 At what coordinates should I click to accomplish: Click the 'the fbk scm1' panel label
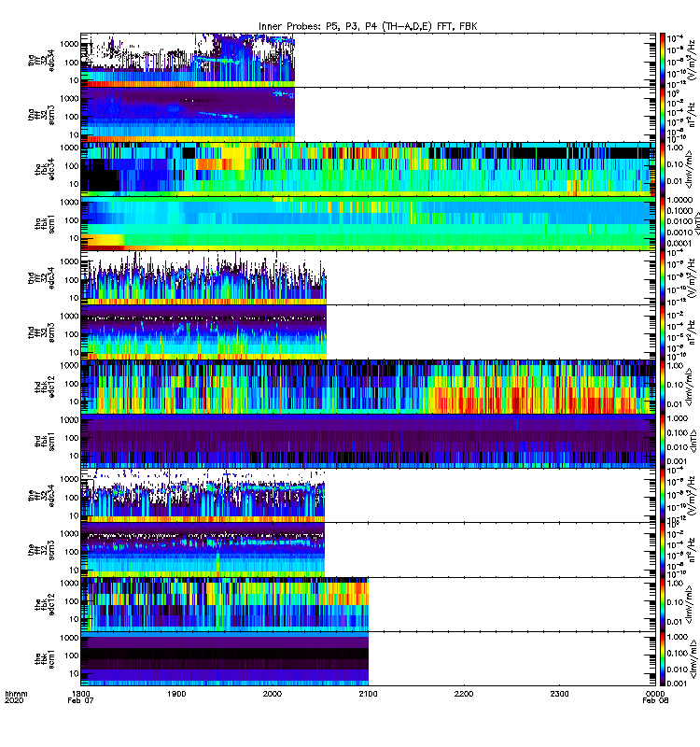[x=45, y=658]
